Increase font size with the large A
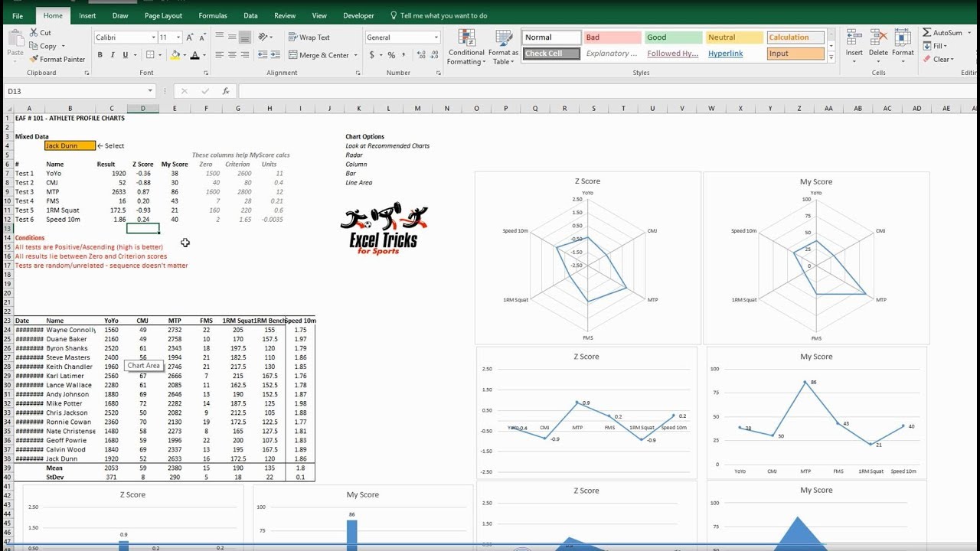 tap(191, 37)
